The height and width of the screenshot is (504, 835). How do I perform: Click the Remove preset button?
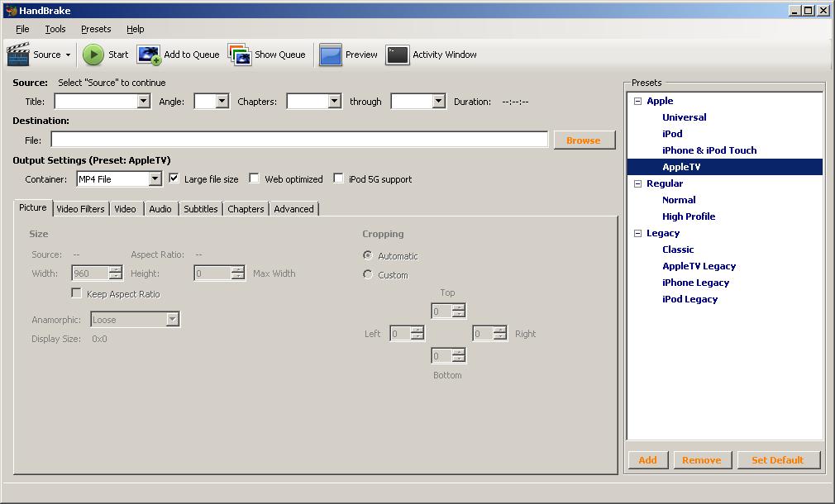click(x=702, y=460)
